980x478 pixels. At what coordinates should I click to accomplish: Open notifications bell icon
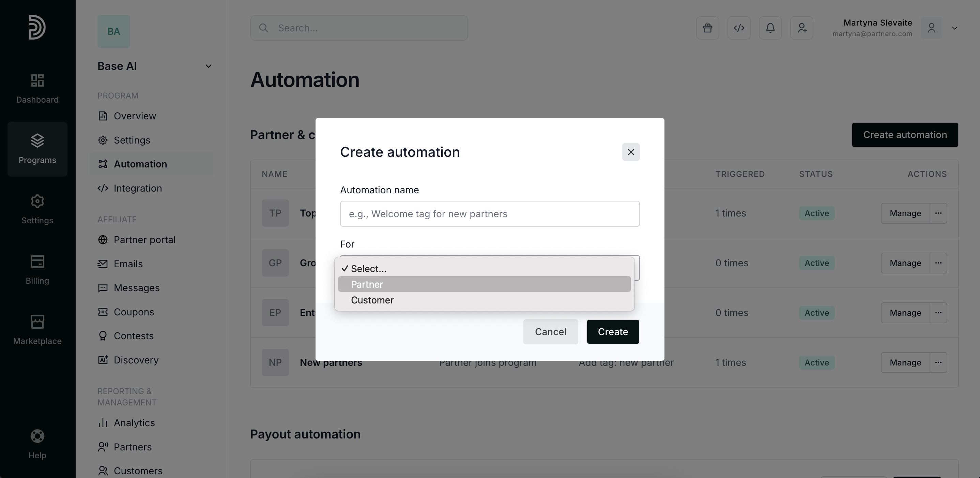tap(770, 28)
